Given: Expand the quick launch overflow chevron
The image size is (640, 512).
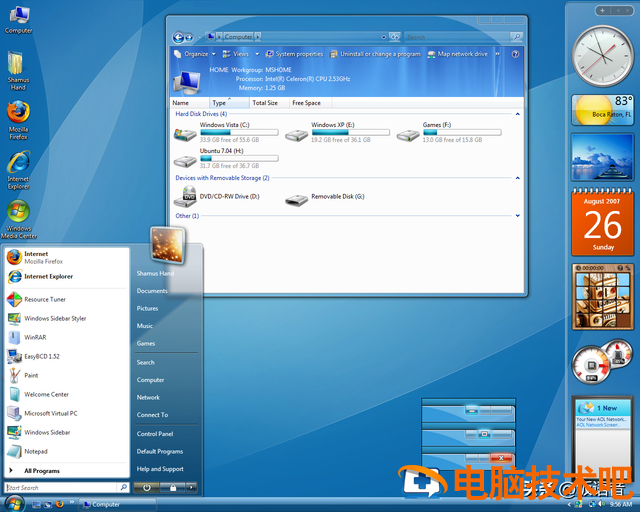Looking at the screenshot, I should 72,502.
